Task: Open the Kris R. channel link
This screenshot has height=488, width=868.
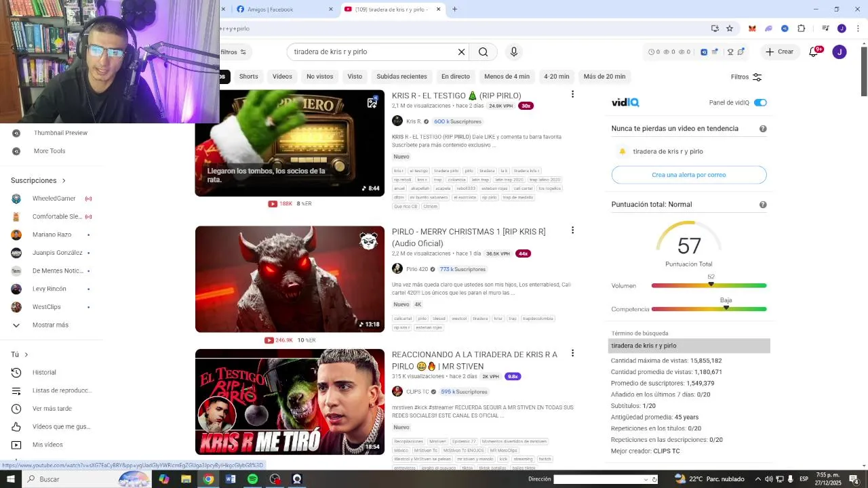Action: click(x=414, y=121)
